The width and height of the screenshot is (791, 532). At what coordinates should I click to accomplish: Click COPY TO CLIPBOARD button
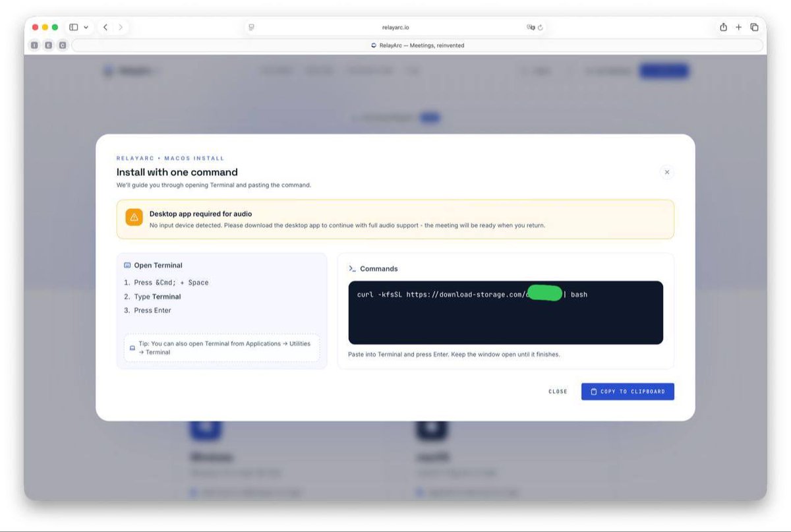[x=628, y=392]
